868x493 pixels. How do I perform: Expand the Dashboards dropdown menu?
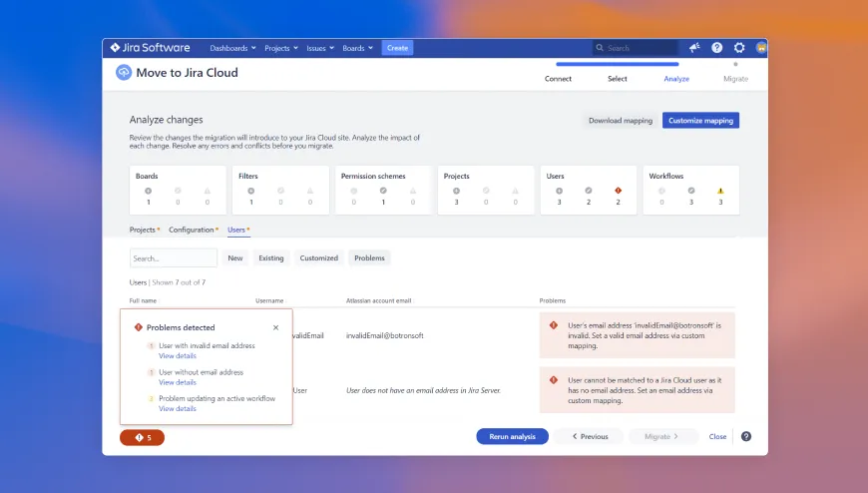click(232, 48)
